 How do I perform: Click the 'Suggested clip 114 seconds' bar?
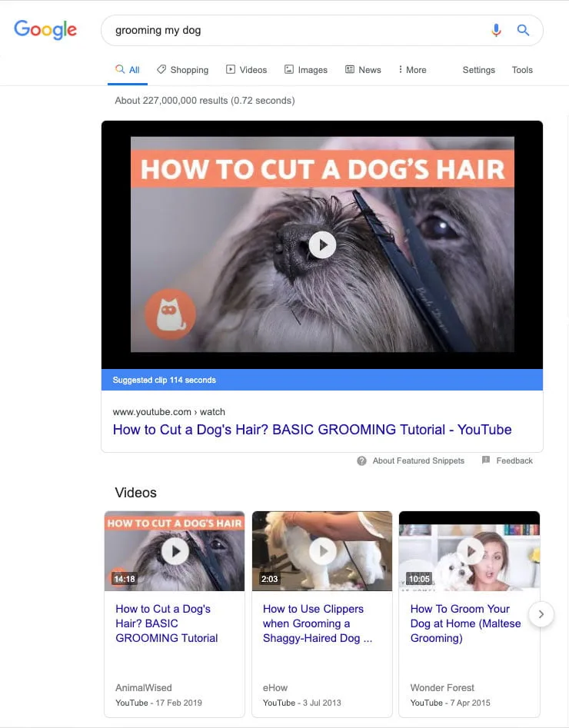(322, 380)
